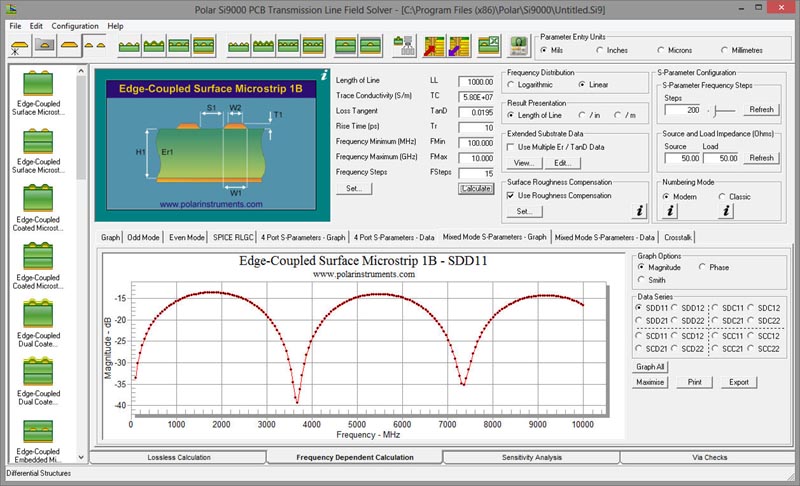Open the Edit menu
Image resolution: width=800 pixels, height=486 pixels.
[x=36, y=26]
